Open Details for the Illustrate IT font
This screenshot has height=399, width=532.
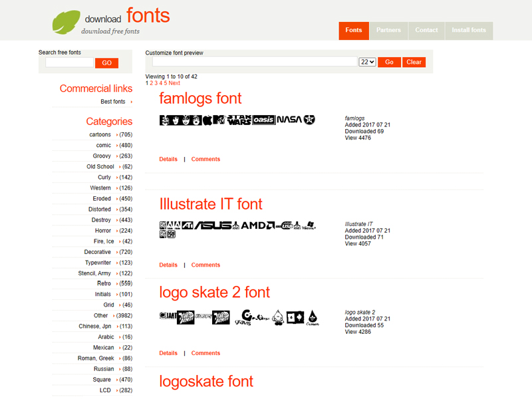[168, 265]
